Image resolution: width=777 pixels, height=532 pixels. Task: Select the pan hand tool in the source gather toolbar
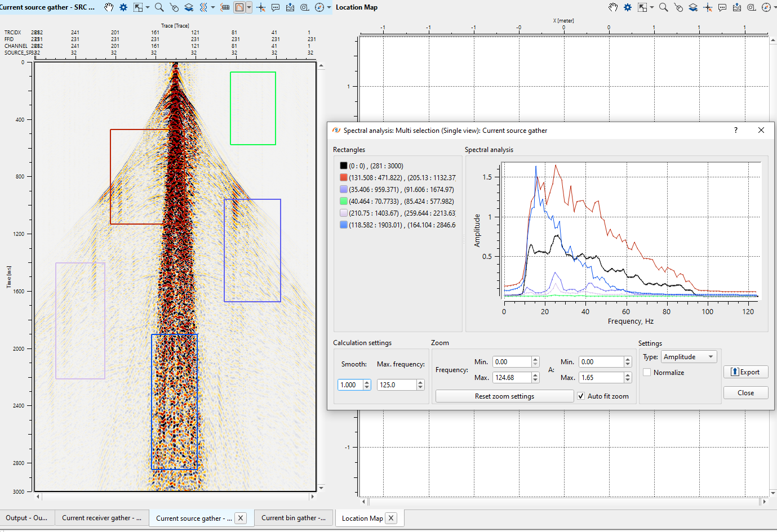109,7
